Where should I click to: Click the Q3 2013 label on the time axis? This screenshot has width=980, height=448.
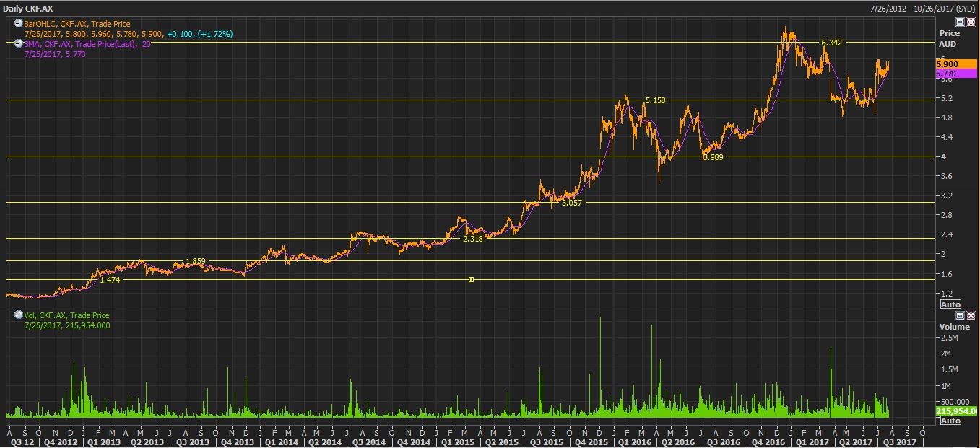pyautogui.click(x=193, y=442)
